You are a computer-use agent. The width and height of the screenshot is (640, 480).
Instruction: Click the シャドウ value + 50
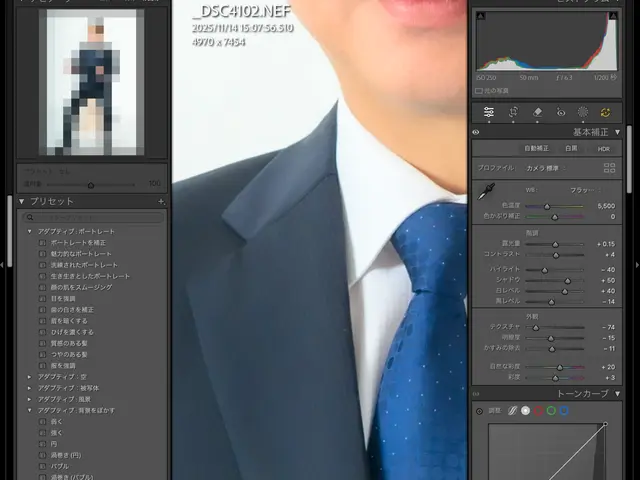[x=608, y=280]
